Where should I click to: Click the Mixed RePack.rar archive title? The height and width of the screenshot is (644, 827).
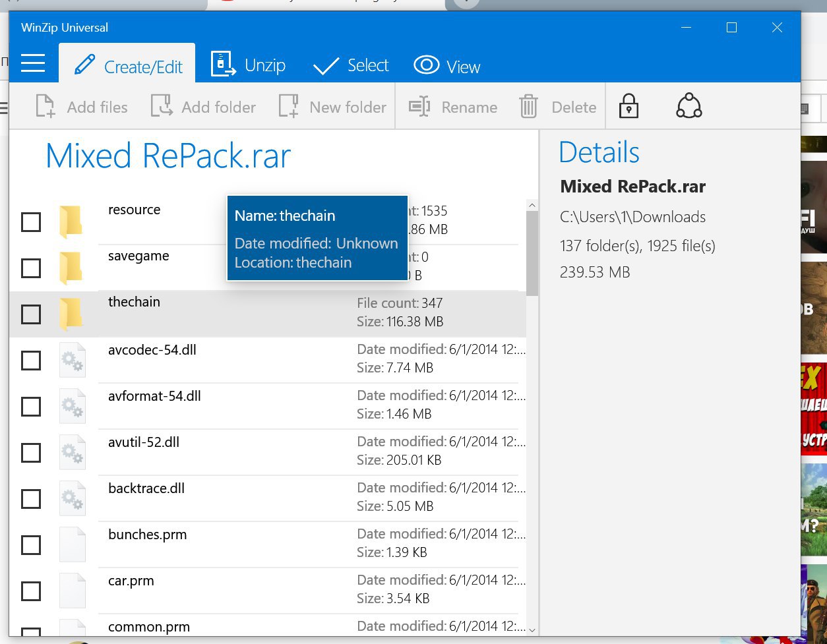coord(168,156)
